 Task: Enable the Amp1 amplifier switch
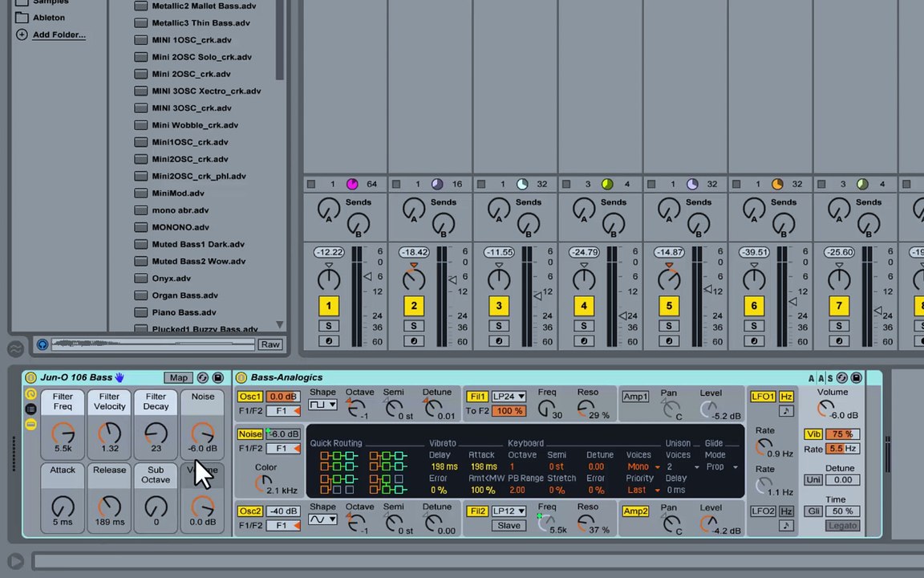(635, 397)
